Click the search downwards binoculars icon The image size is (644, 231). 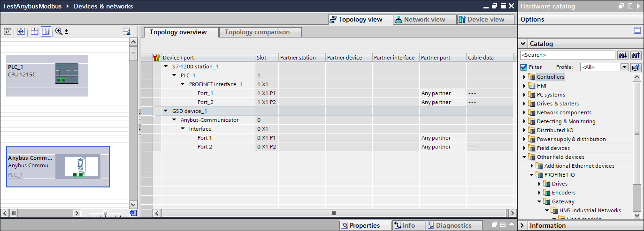623,55
